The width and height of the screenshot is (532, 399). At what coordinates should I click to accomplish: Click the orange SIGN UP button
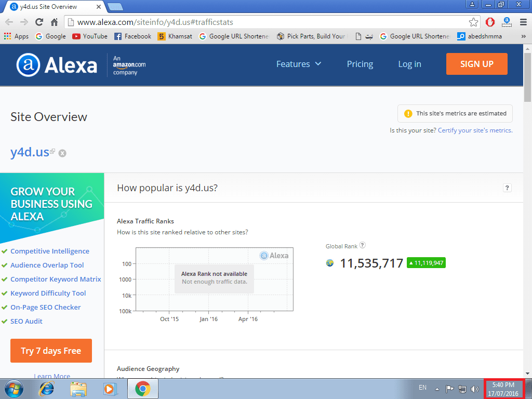pos(477,64)
